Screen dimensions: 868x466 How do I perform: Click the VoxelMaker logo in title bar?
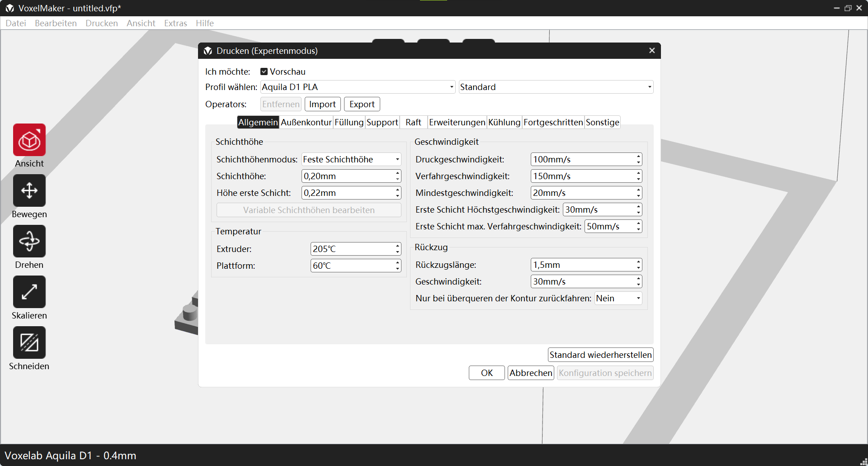9,8
